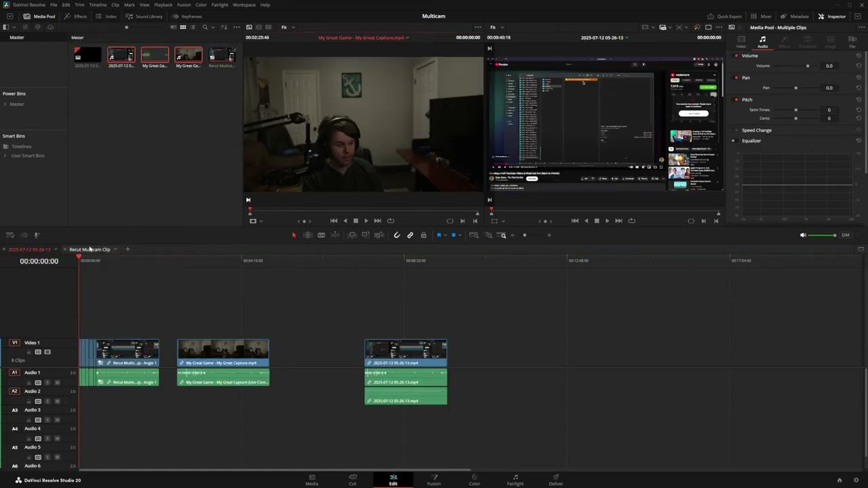Toggle linked selection chain icon
This screenshot has width=868, height=488.
(x=410, y=235)
